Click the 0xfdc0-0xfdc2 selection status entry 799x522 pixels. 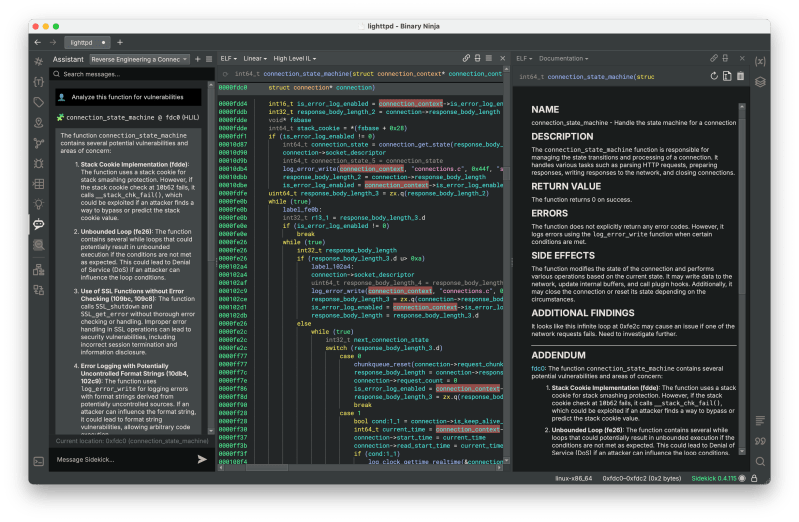(642, 479)
